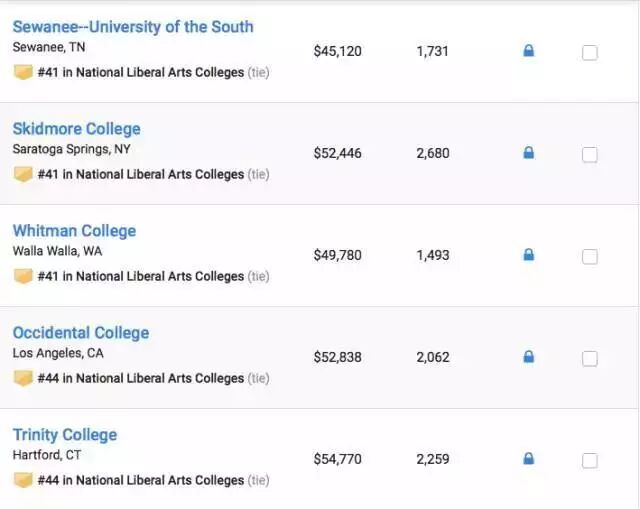Enable the Occidental College checkbox
The height and width of the screenshot is (509, 640).
click(x=590, y=359)
